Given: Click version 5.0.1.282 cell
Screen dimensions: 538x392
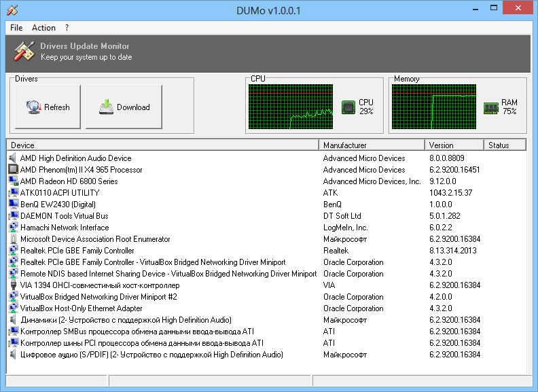Looking at the screenshot, I should point(445,216).
